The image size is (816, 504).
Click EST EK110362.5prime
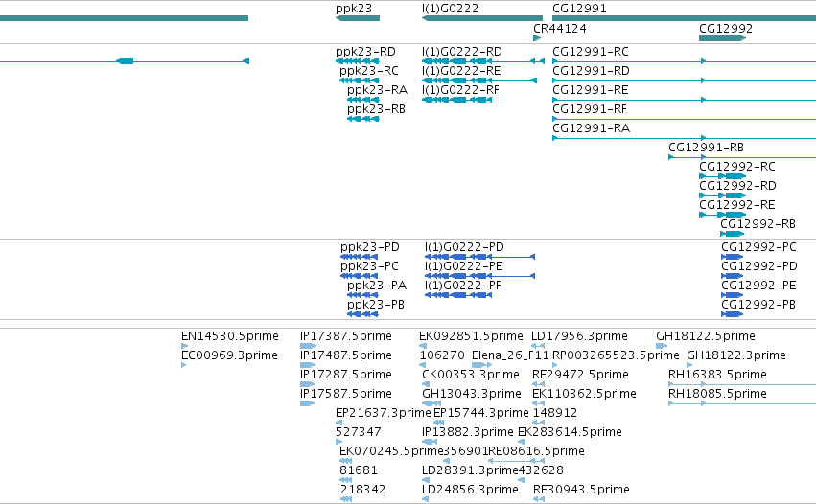coord(538,403)
